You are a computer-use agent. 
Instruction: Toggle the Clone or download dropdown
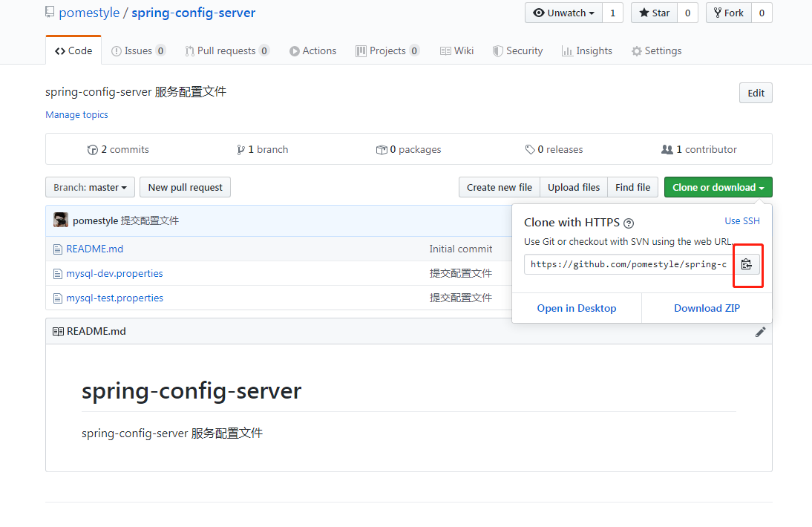point(718,187)
